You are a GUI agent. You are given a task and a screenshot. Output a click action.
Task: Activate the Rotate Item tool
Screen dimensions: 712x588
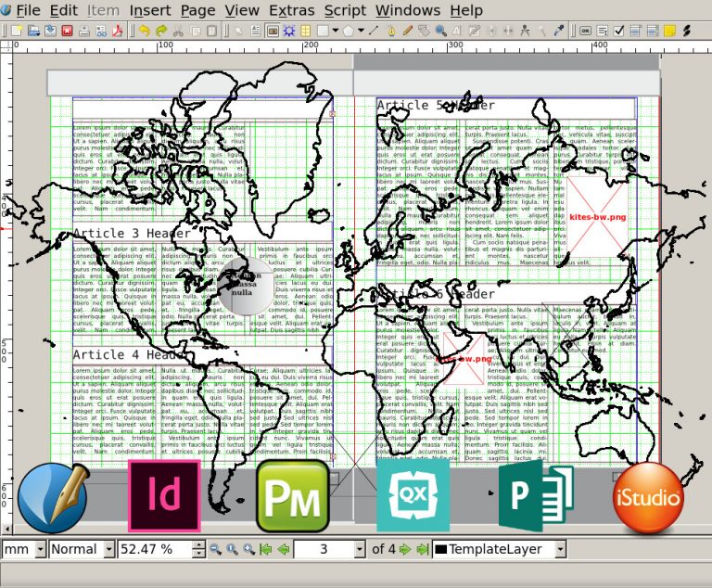click(424, 31)
